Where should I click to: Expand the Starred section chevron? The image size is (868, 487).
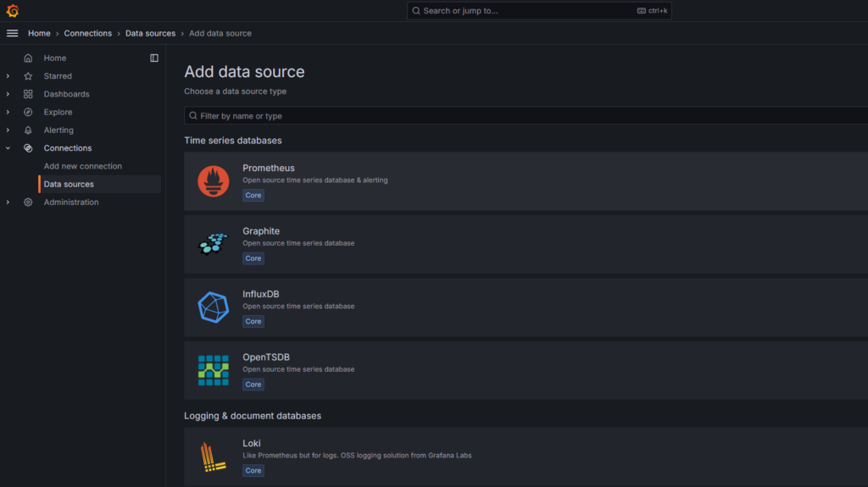click(x=8, y=76)
